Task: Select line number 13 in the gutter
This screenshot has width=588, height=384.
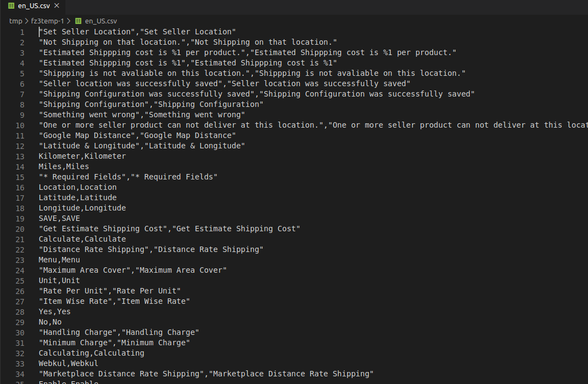Action: tap(20, 156)
